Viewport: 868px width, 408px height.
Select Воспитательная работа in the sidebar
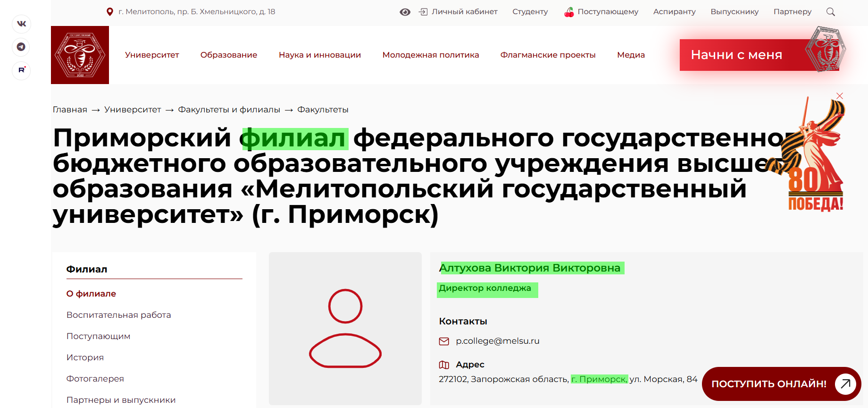pos(118,315)
